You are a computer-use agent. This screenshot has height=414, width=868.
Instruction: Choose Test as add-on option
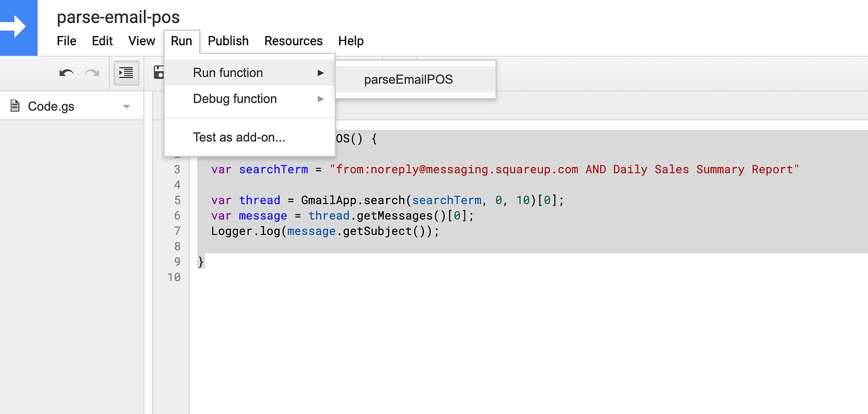point(238,137)
